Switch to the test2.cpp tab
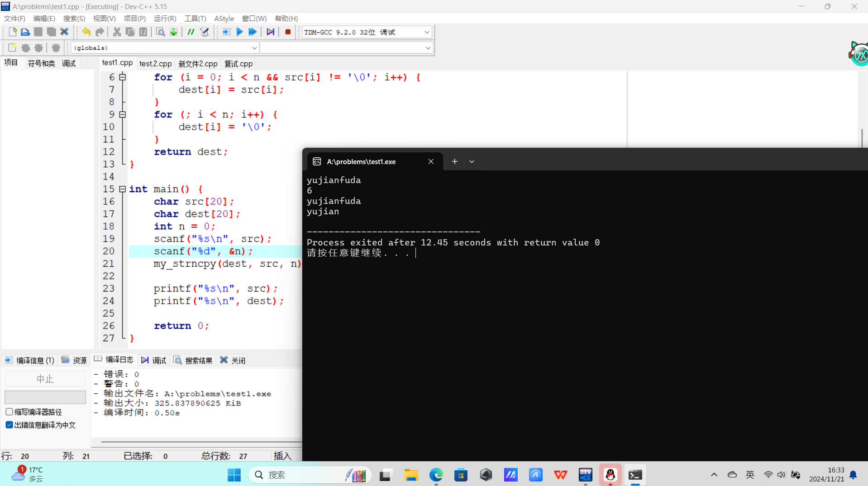 pyautogui.click(x=156, y=64)
